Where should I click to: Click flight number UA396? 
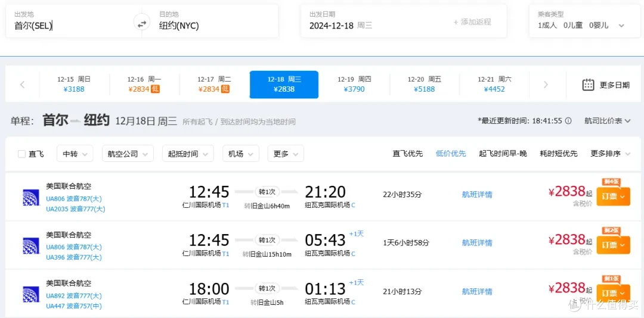click(x=55, y=258)
